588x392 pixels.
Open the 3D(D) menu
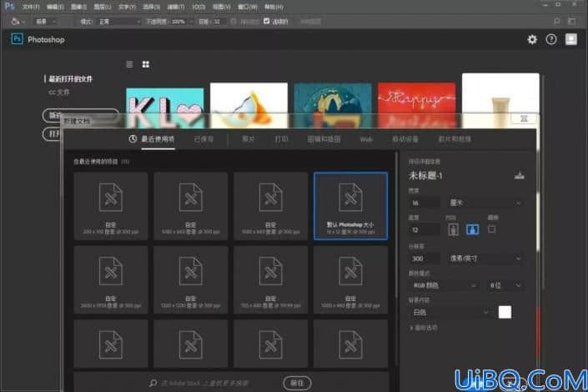pos(199,7)
